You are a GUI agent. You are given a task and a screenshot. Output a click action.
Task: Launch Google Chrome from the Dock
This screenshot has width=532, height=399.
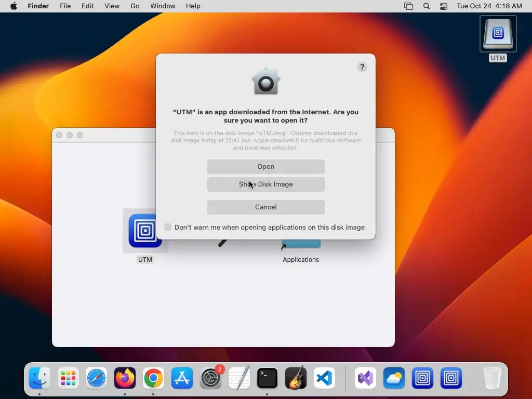[x=153, y=378]
